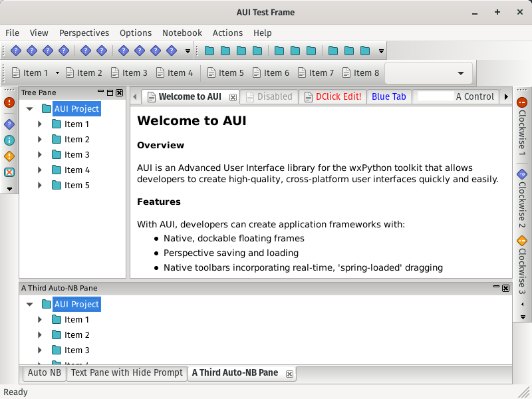The height and width of the screenshot is (399, 532).
Task: Close the Welcome to AUI tab
Action: click(x=233, y=97)
